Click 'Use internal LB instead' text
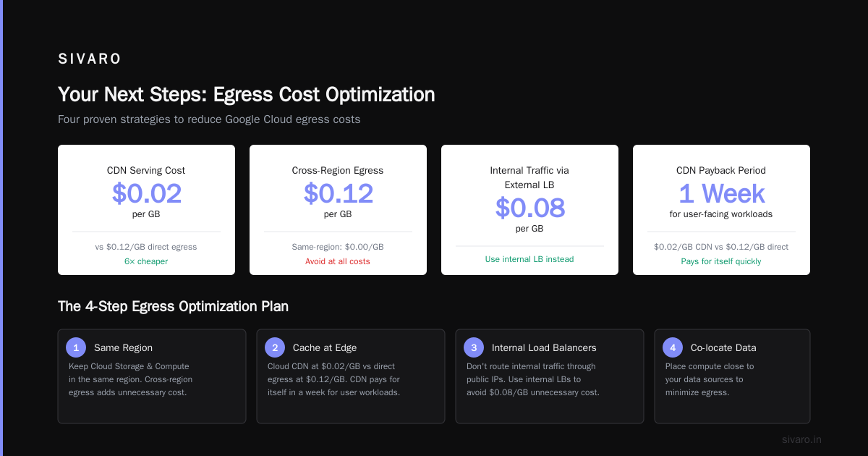 click(x=529, y=259)
